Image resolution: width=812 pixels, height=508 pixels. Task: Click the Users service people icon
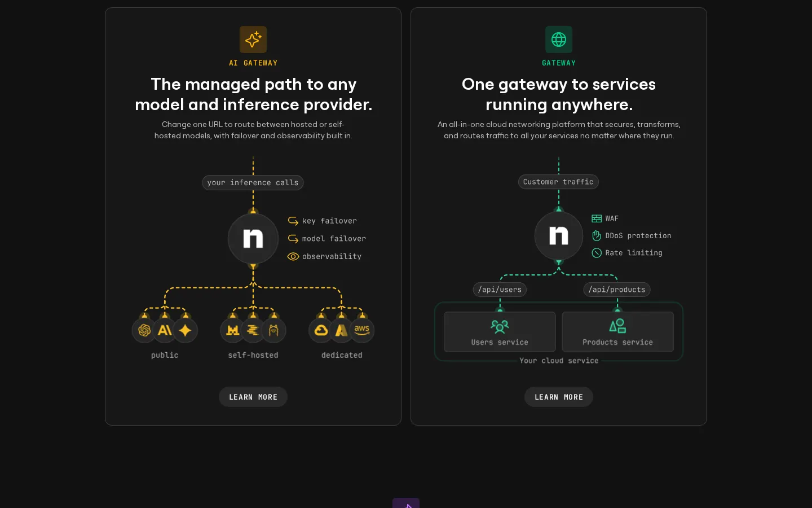click(500, 326)
